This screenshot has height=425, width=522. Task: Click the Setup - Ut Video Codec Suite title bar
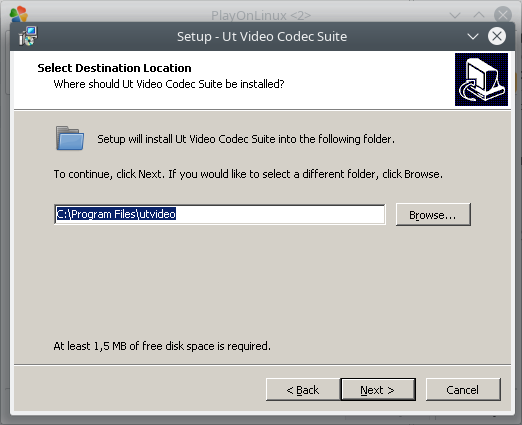[262, 36]
